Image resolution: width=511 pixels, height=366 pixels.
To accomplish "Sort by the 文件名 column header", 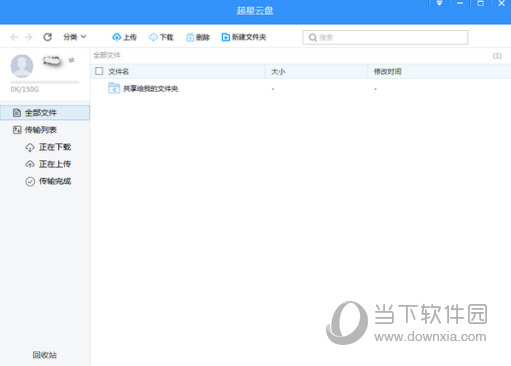I will point(119,71).
